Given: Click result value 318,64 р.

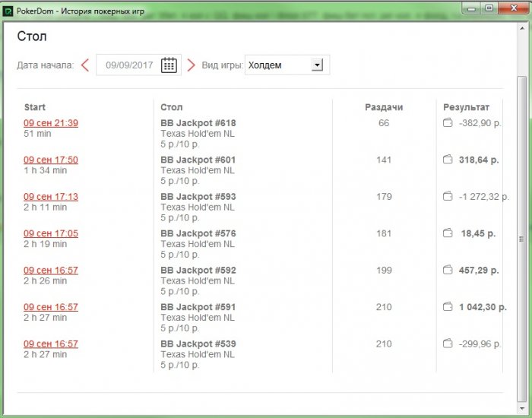Looking at the screenshot, I should coord(479,160).
